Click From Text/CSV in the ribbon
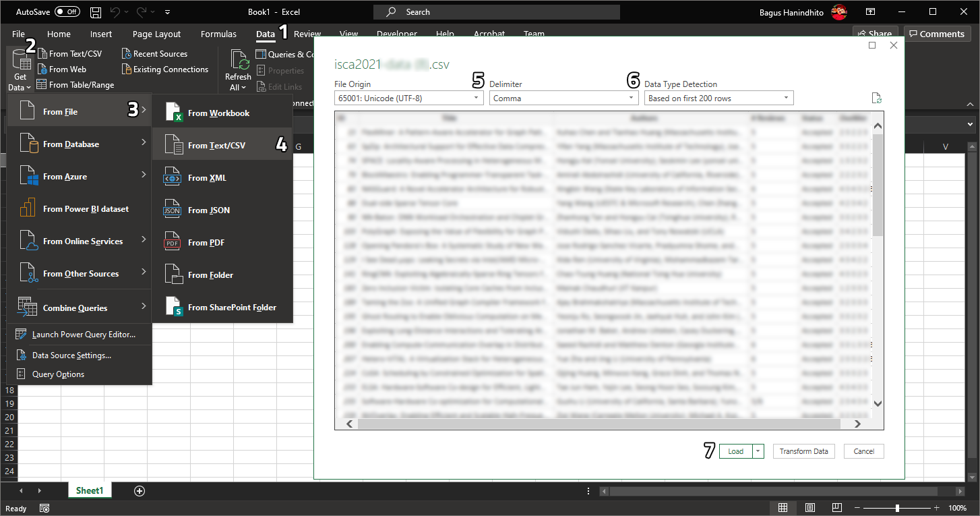 click(x=69, y=54)
